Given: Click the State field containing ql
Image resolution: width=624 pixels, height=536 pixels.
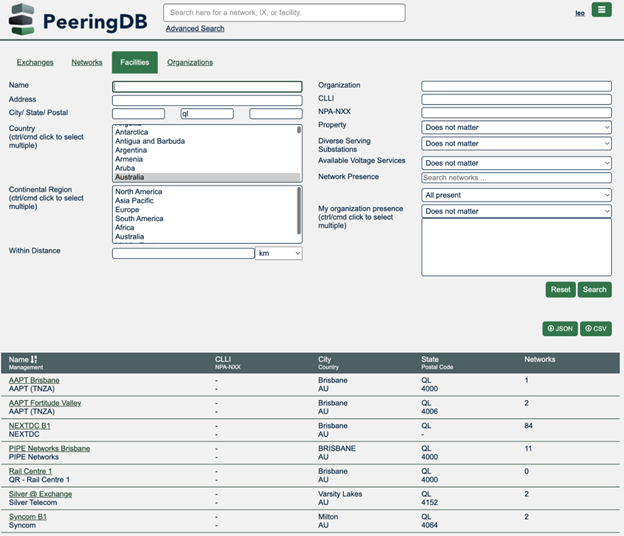Looking at the screenshot, I should click(x=207, y=114).
